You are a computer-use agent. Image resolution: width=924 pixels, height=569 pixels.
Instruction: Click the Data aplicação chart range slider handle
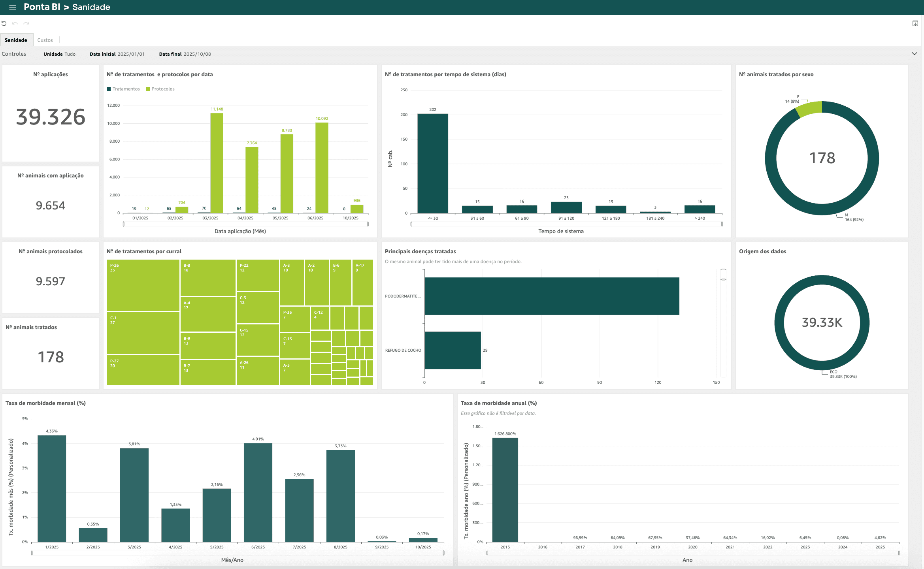124,224
